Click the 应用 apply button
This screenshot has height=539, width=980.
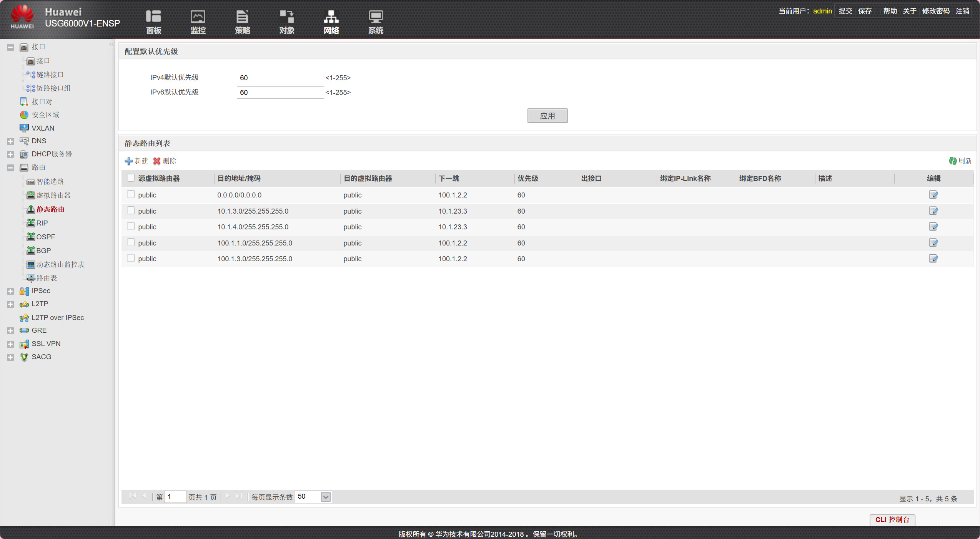(x=547, y=116)
